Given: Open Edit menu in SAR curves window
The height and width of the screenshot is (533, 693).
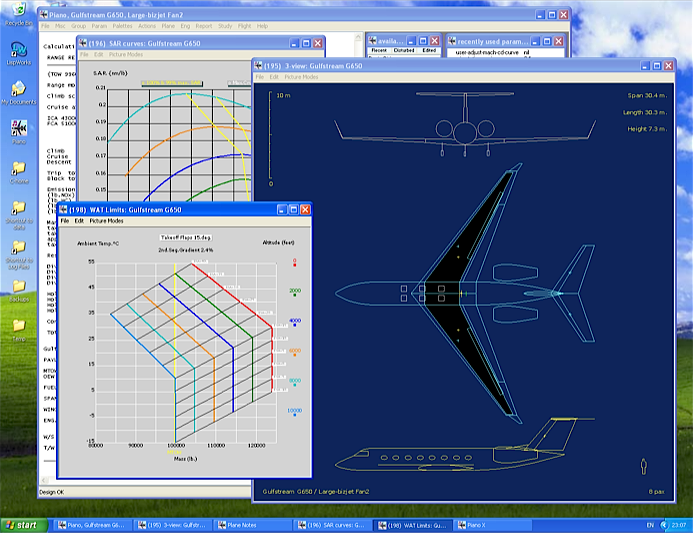Looking at the screenshot, I should 99,54.
